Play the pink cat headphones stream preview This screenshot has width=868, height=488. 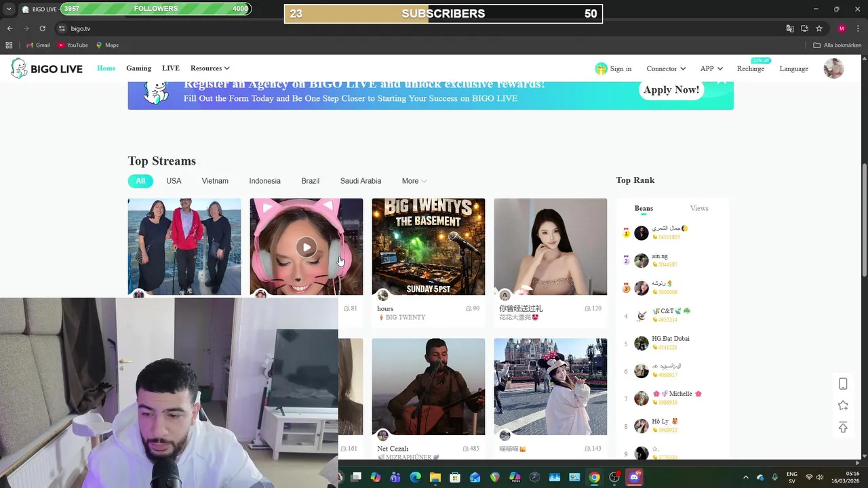pos(307,247)
